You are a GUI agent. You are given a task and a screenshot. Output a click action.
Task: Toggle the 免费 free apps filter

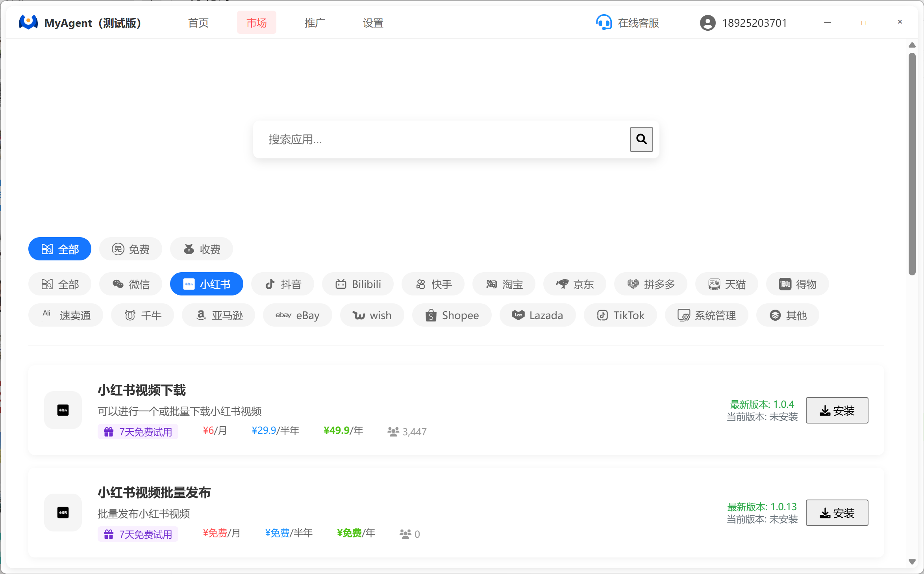130,249
